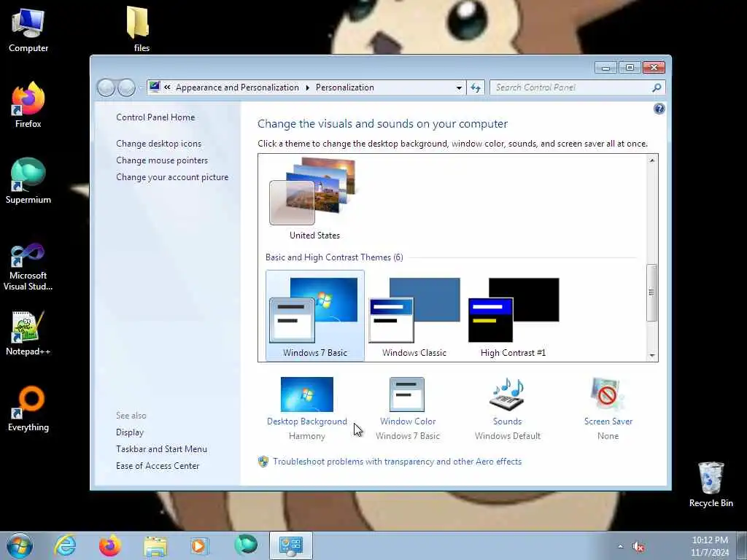747x560 pixels.
Task: Launch Supermium from the desktop shortcut
Action: coord(28,181)
